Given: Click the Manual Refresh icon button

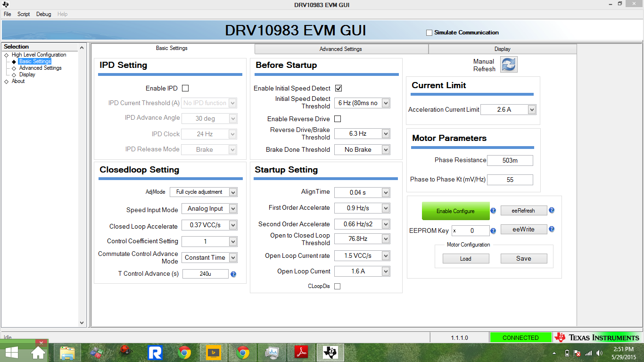Looking at the screenshot, I should (x=509, y=65).
